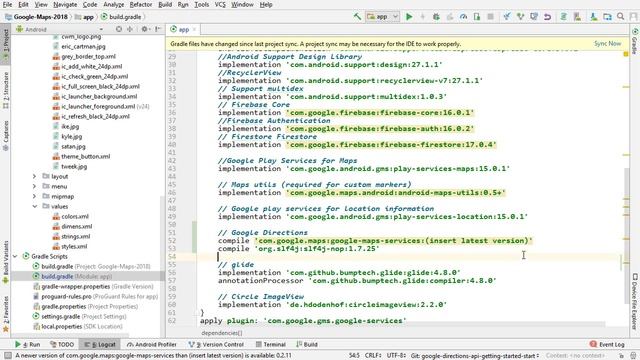Open the Terminal tool window
640x360 pixels.
pyautogui.click(x=270, y=344)
